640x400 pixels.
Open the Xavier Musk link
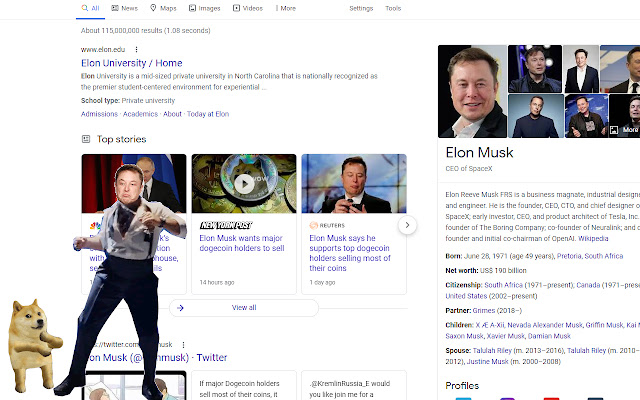click(x=505, y=336)
